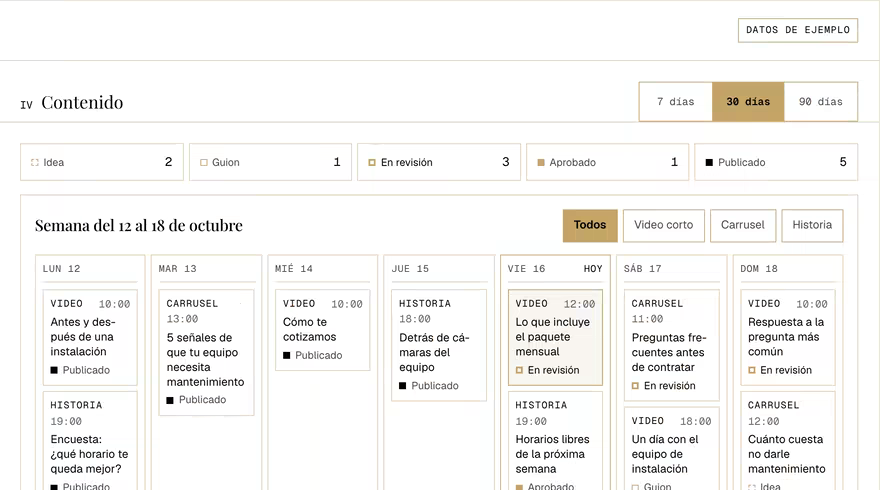Click the count 3 in En revisión card
The width and height of the screenshot is (880, 490).
point(506,162)
